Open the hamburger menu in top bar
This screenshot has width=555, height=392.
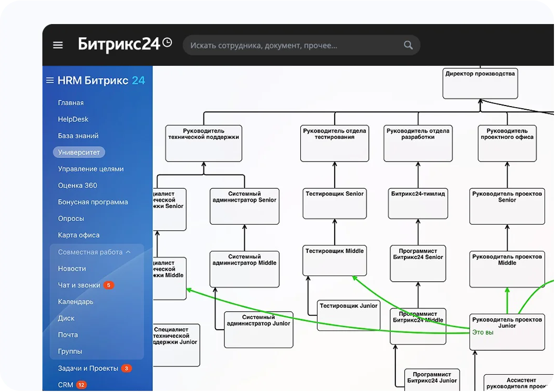(58, 45)
